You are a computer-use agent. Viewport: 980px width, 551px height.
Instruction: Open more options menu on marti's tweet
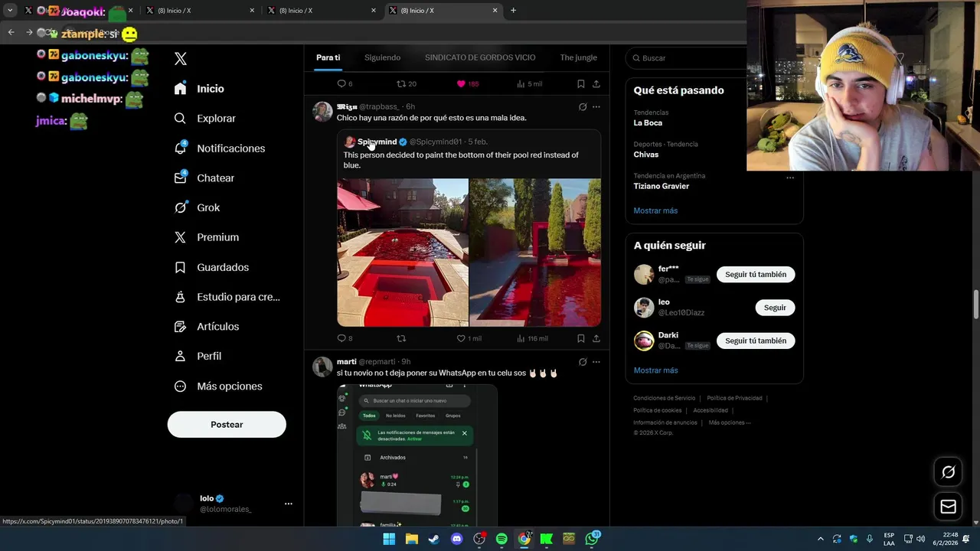tap(596, 362)
